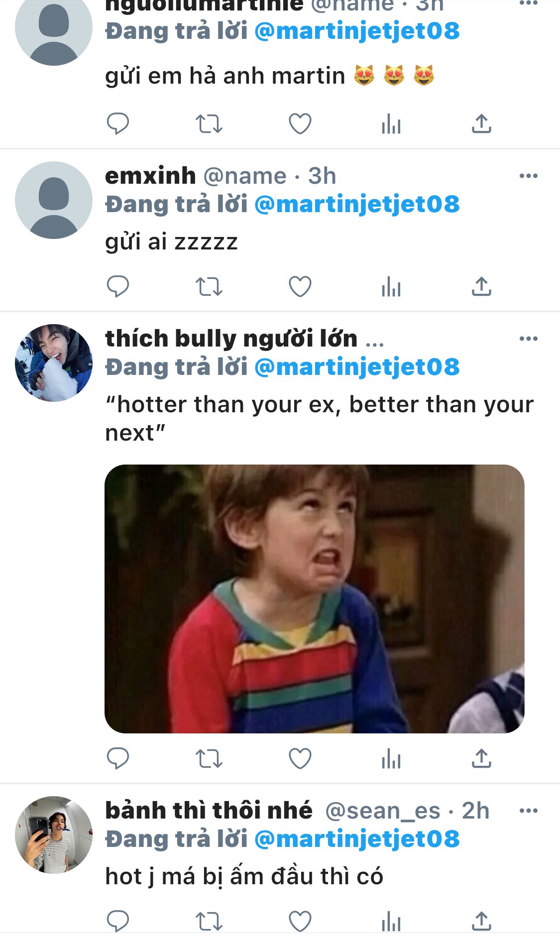Open more options on "thích bully người lớn" tweet
This screenshot has height=948, width=560.
[x=528, y=339]
